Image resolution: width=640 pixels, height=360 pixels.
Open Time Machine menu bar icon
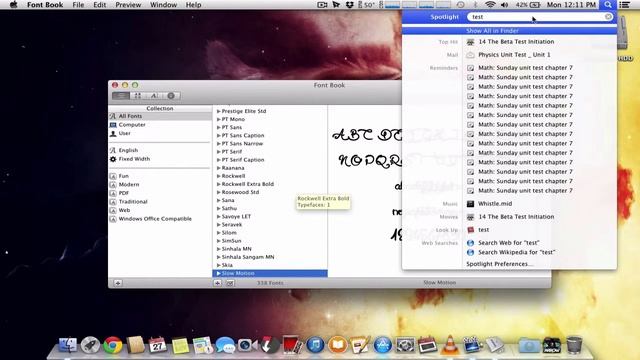(x=460, y=5)
